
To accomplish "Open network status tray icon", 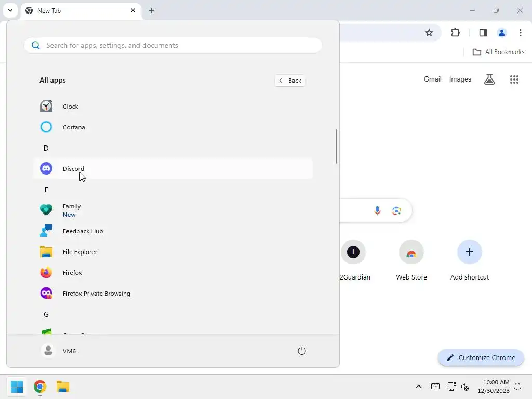I will click(451, 387).
